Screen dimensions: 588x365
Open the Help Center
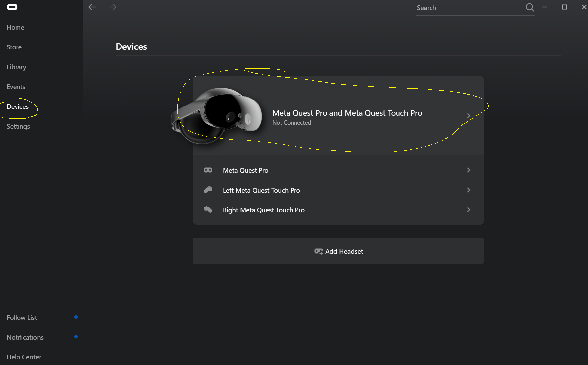[x=24, y=357]
